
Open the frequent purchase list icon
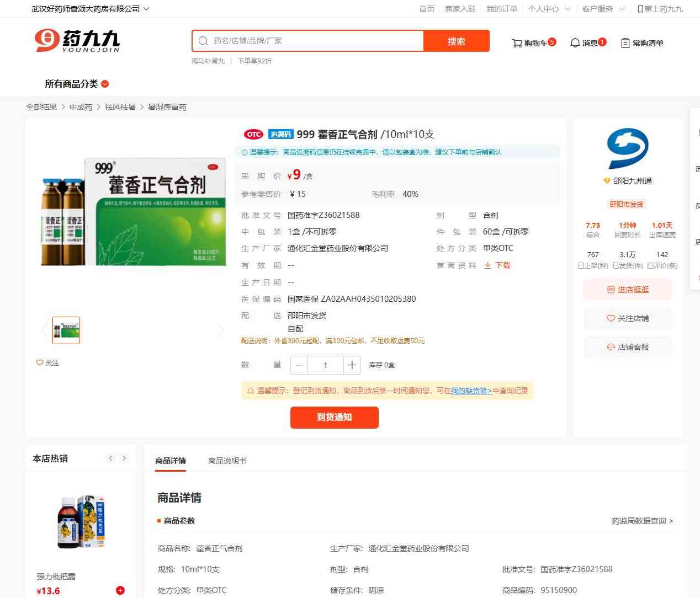coord(625,43)
